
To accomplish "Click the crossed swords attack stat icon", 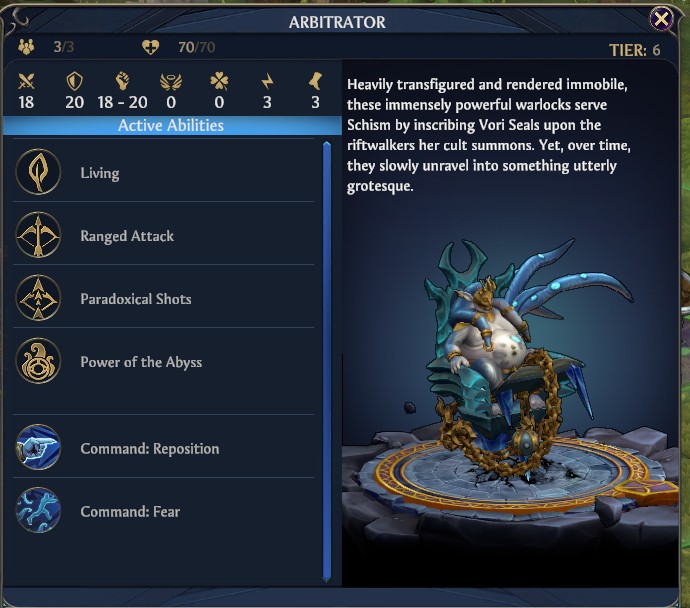I will coord(26,81).
